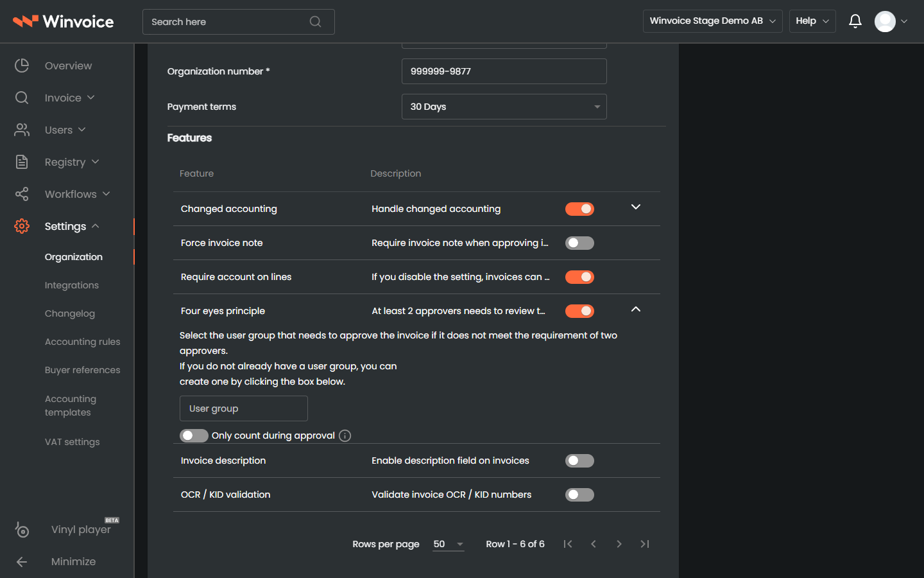Open the Vinyl player icon
This screenshot has height=578, width=924.
point(22,529)
